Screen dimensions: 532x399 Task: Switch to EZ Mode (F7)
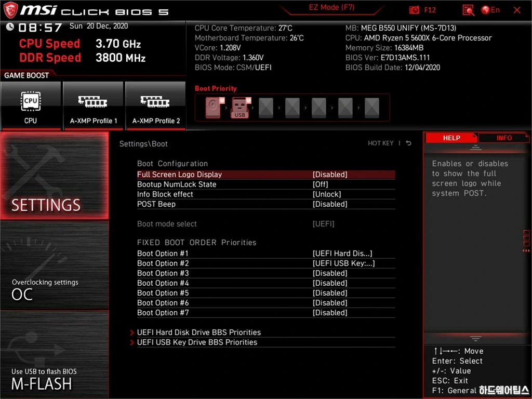tap(331, 7)
